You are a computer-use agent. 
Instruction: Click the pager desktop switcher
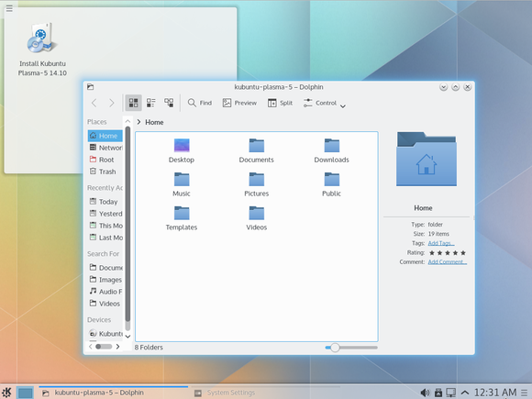click(x=26, y=393)
